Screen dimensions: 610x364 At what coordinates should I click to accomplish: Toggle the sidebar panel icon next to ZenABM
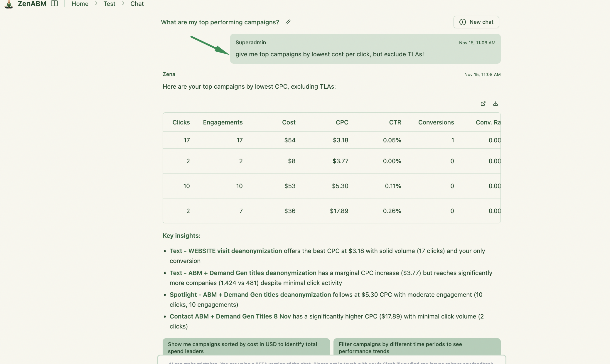(x=55, y=4)
